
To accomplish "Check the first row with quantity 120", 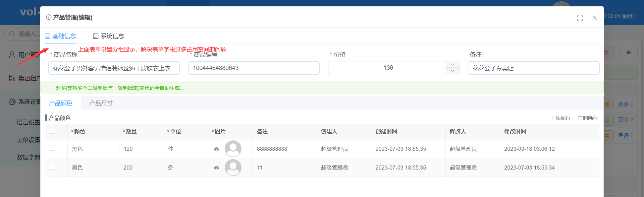I will point(52,148).
